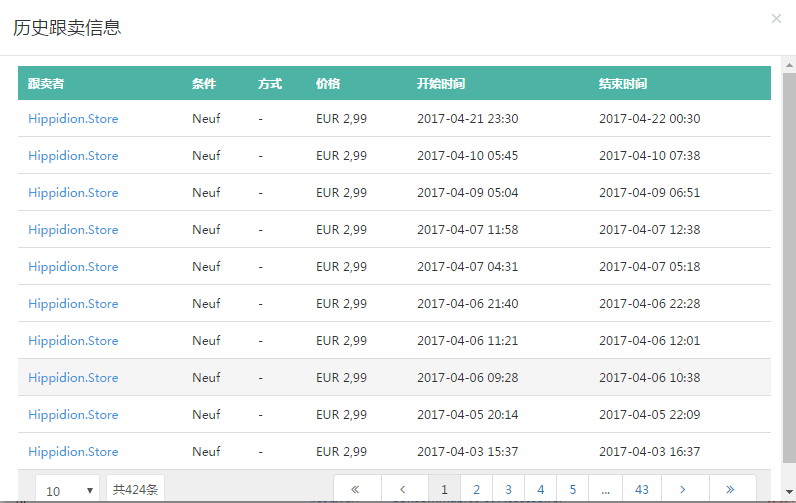Select page 1 in pagination

(x=444, y=489)
